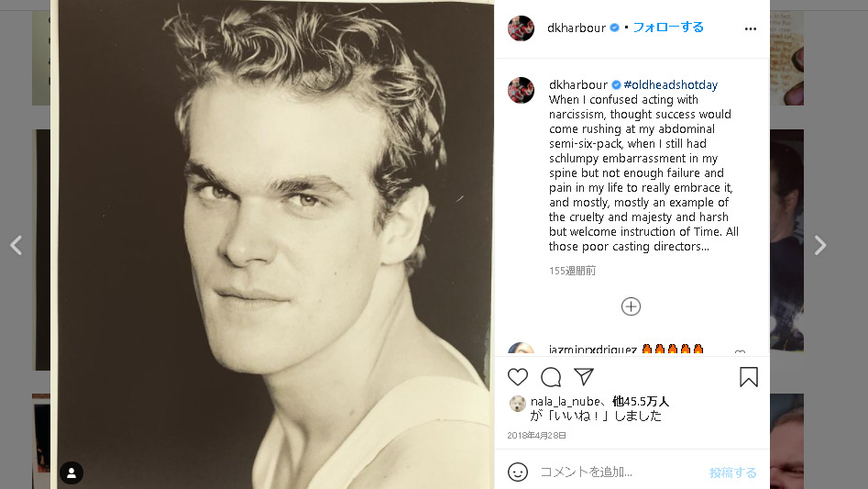
Task: Load more comments with the plus circle
Action: click(x=631, y=306)
